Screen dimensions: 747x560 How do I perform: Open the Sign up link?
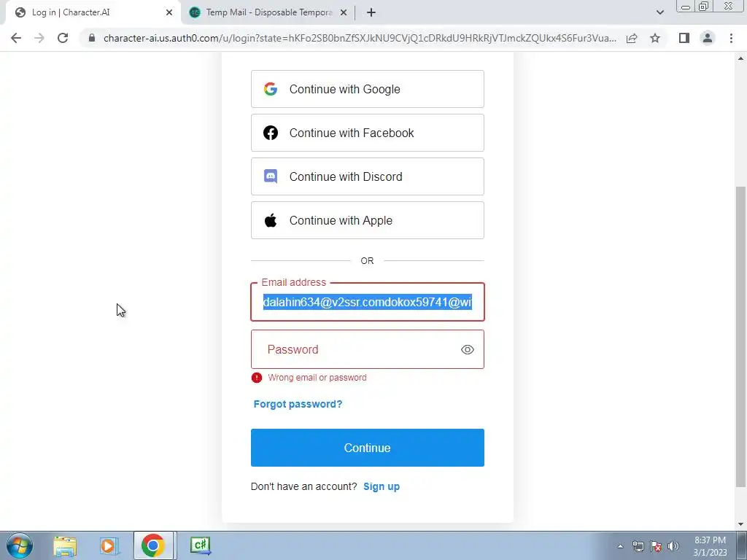click(382, 486)
